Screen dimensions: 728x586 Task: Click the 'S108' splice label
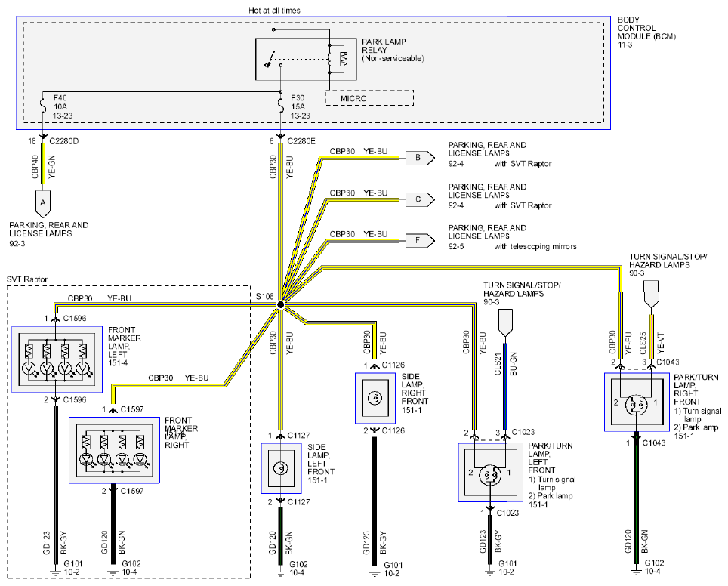(264, 296)
